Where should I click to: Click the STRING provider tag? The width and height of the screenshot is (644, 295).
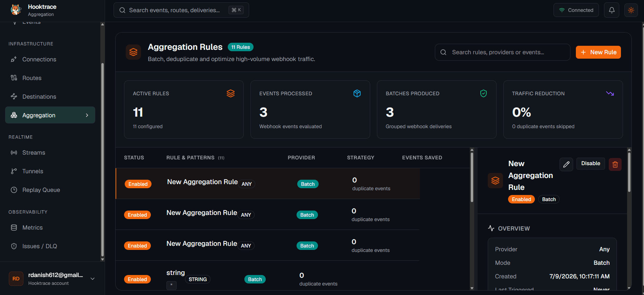pos(198,279)
